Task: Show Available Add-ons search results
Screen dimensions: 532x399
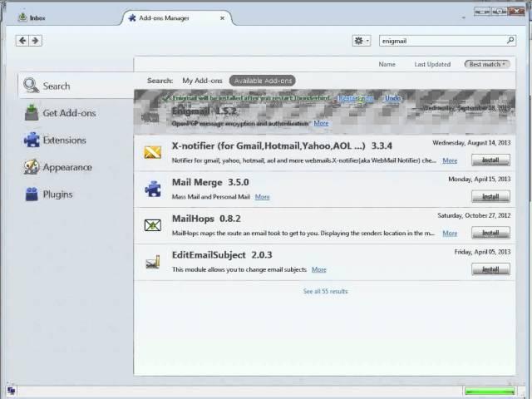Action: (263, 81)
